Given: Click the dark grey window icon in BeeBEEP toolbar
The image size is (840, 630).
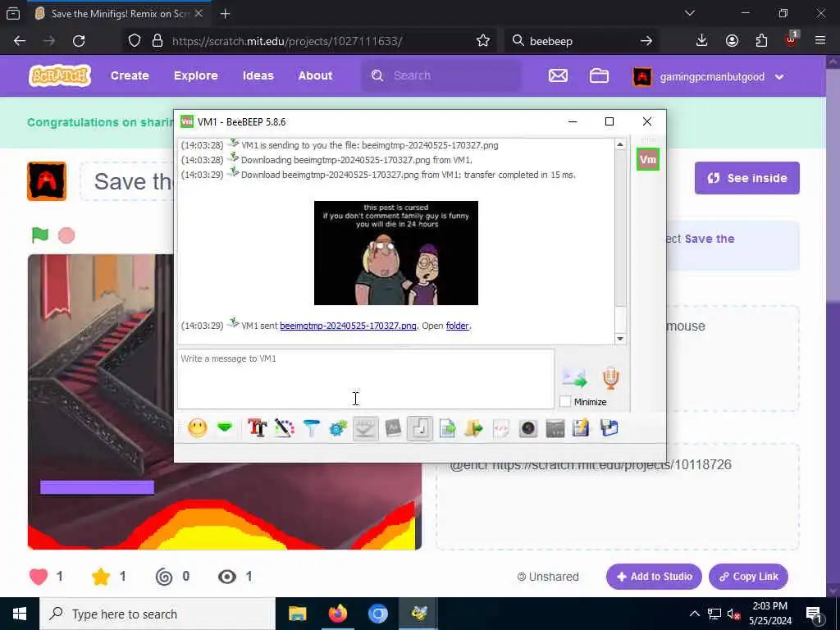Looking at the screenshot, I should (x=555, y=428).
